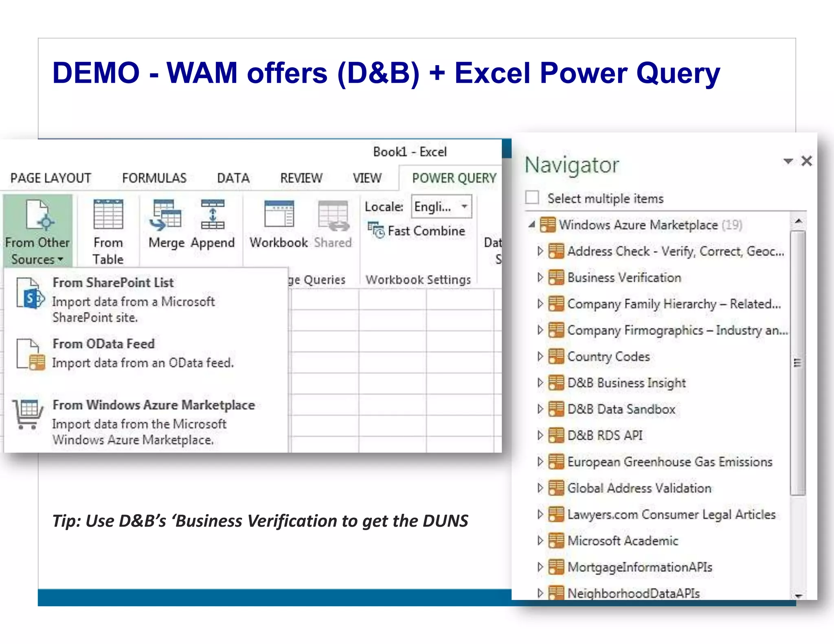Expand the Company Firmographics node
834x644 pixels.
pos(540,330)
